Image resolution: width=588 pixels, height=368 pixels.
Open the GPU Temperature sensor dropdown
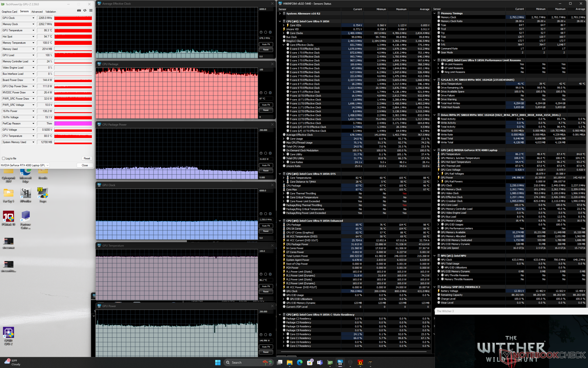pos(33,30)
